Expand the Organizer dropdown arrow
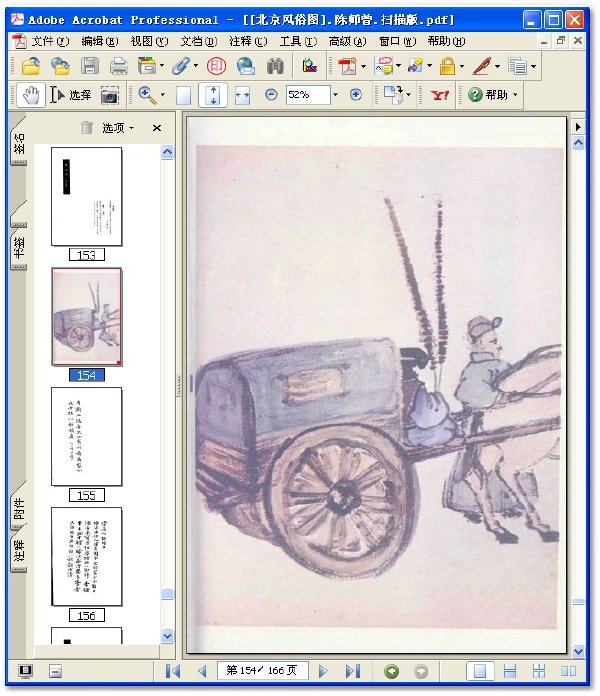The image size is (600, 696). tap(162, 66)
